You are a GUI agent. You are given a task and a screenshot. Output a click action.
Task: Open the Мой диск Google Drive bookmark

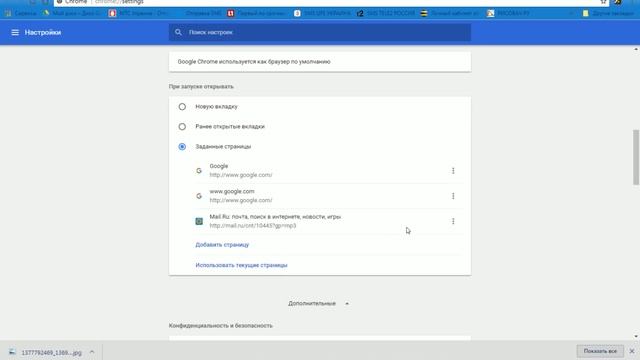(72, 13)
